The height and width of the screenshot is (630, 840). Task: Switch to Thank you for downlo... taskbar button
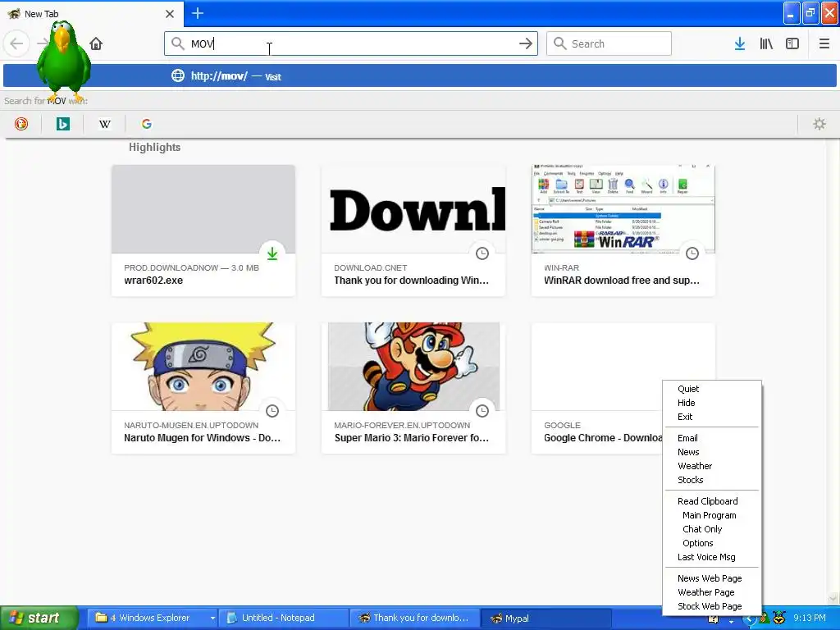tap(414, 619)
